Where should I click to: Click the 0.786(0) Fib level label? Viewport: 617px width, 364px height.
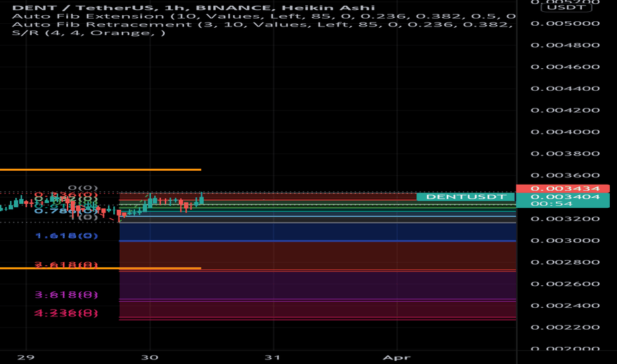pyautogui.click(x=66, y=211)
